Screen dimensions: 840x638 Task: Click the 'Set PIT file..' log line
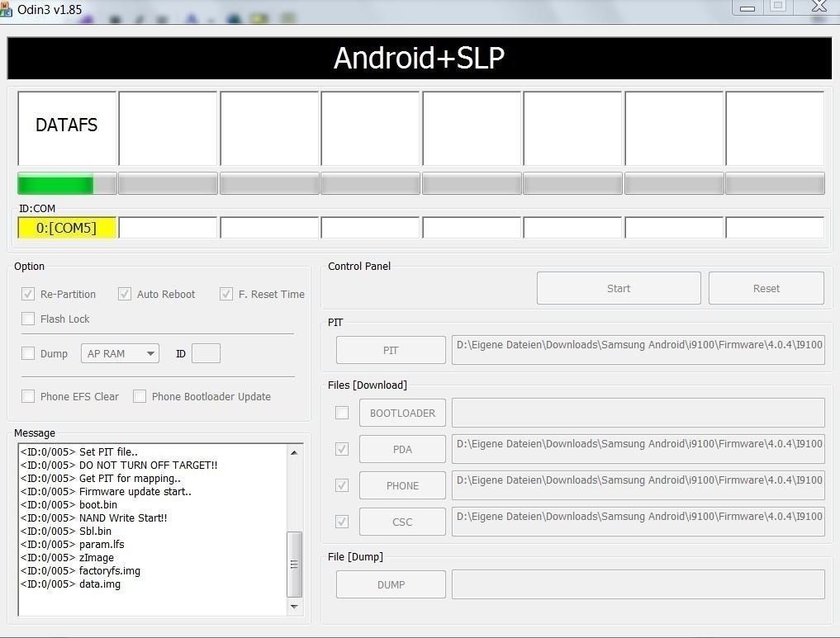point(78,451)
